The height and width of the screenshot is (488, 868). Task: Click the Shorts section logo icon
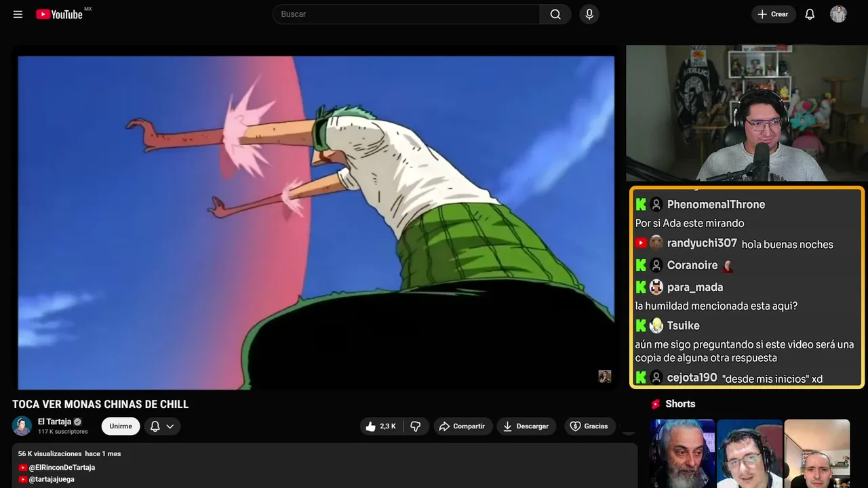pos(656,404)
